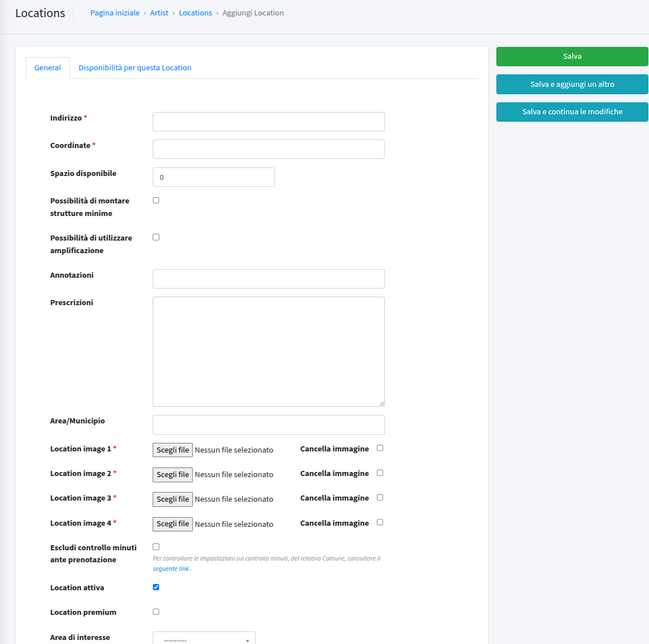Click Salva e aggiungi un altro
This screenshot has height=644, width=649.
tap(572, 85)
